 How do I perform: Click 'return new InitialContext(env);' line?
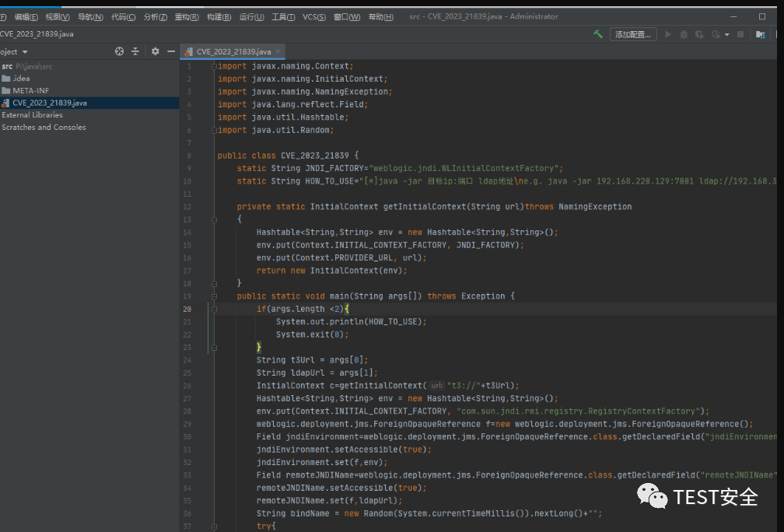(332, 271)
